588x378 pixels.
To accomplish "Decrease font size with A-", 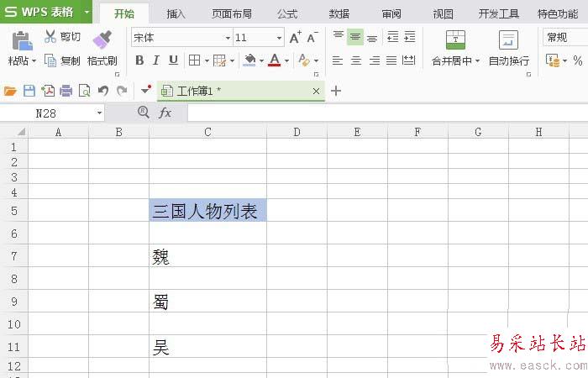I will coord(312,37).
